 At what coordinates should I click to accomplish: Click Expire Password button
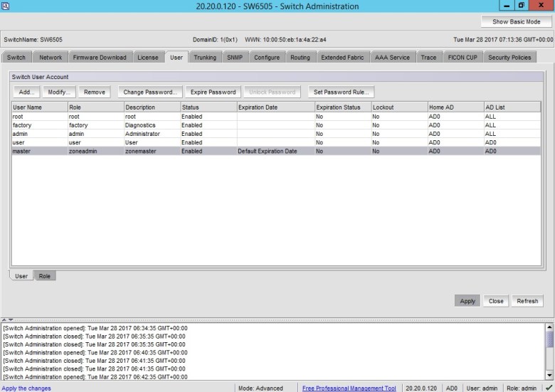(x=213, y=92)
